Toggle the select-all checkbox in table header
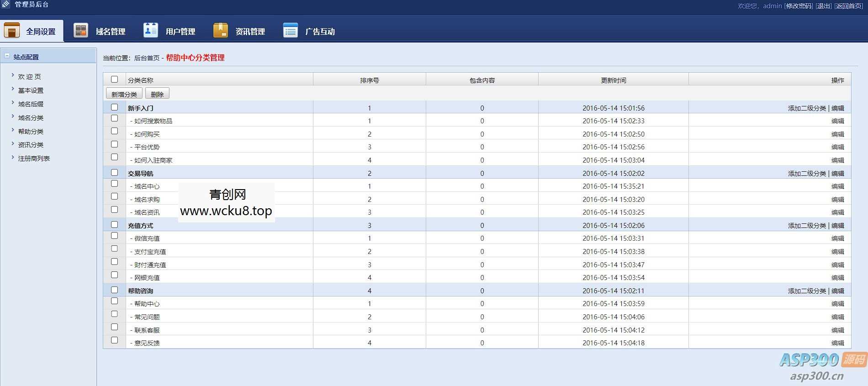The image size is (868, 386). point(114,79)
